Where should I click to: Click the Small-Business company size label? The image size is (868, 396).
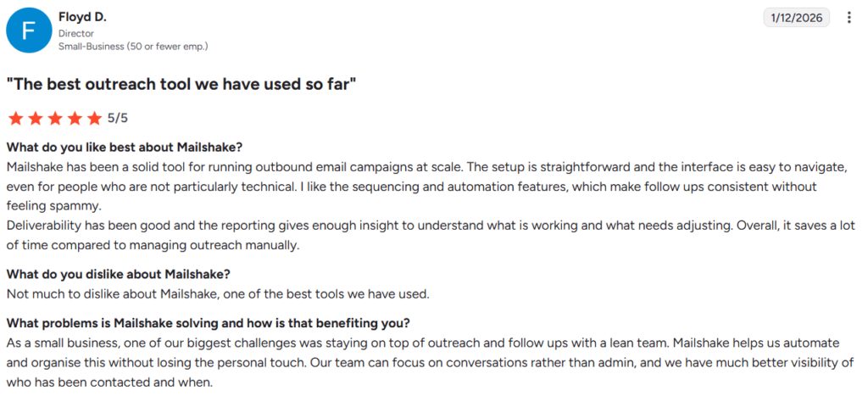(133, 47)
